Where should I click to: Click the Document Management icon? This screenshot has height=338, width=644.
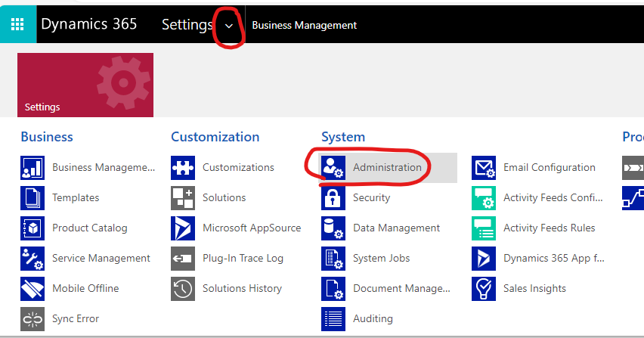point(333,289)
